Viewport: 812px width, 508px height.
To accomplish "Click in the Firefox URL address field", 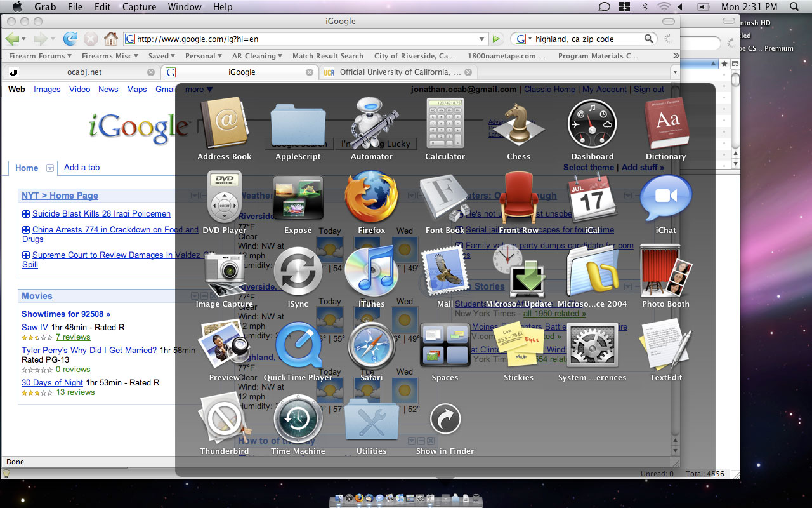I will (x=306, y=39).
